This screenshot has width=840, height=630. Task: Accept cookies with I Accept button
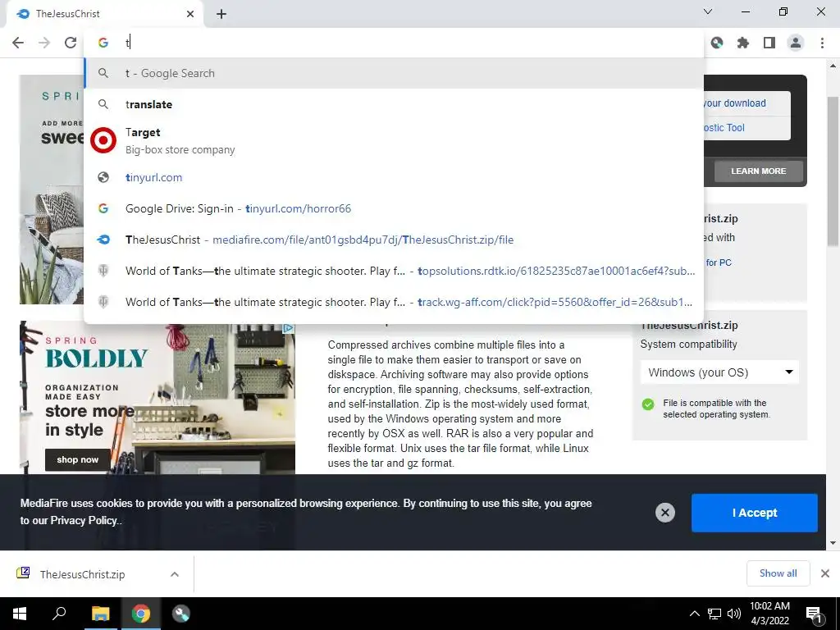[x=755, y=513]
